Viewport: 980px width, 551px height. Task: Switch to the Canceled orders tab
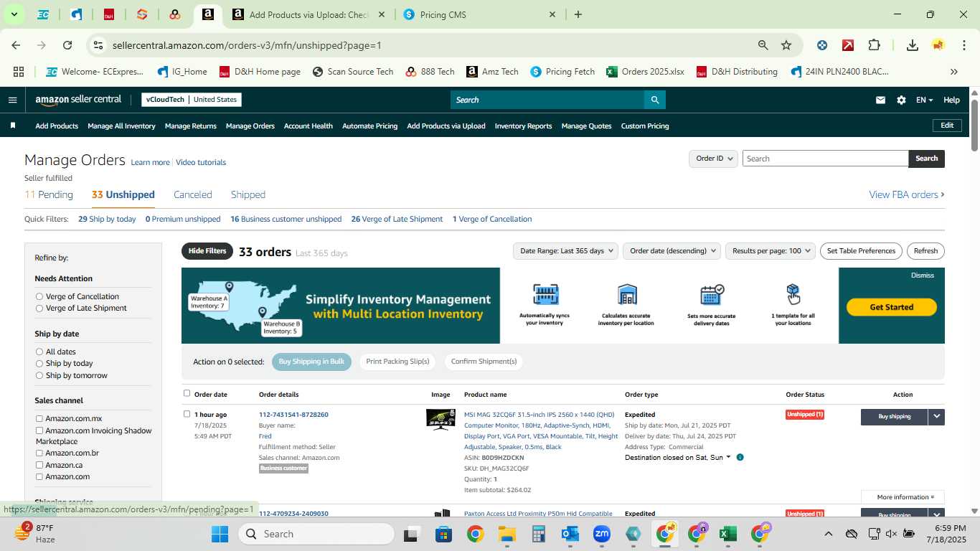(193, 194)
